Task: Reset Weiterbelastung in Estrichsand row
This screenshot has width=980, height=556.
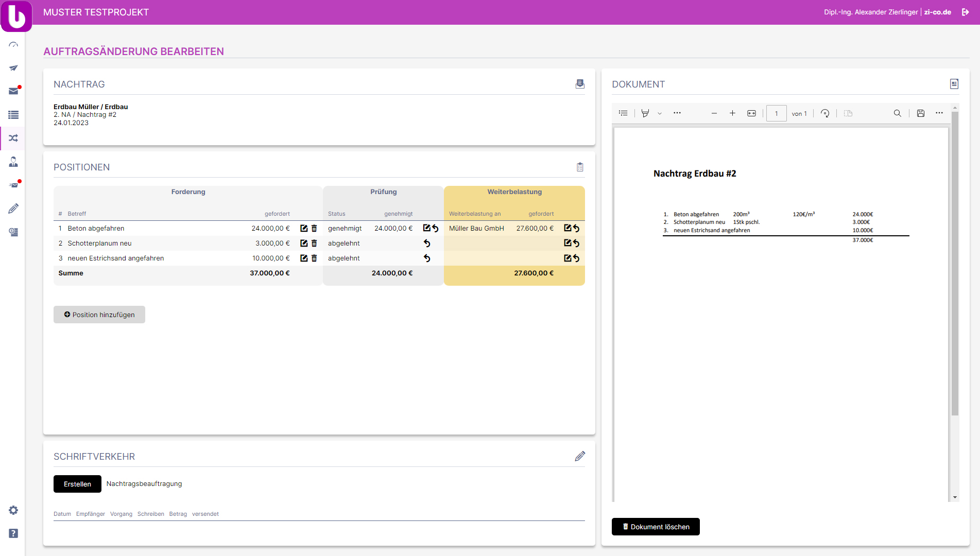Action: (x=576, y=258)
